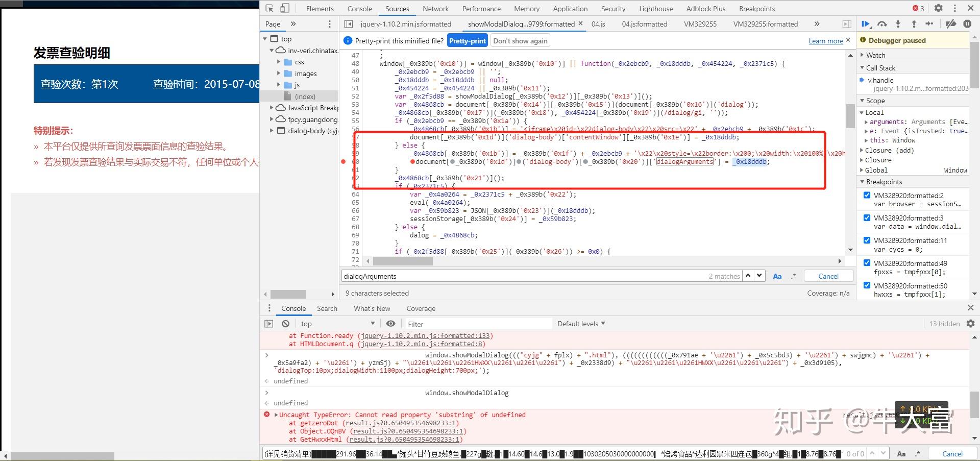The width and height of the screenshot is (980, 461).
Task: Open the navigator pane three-dot menu
Action: 330,24
